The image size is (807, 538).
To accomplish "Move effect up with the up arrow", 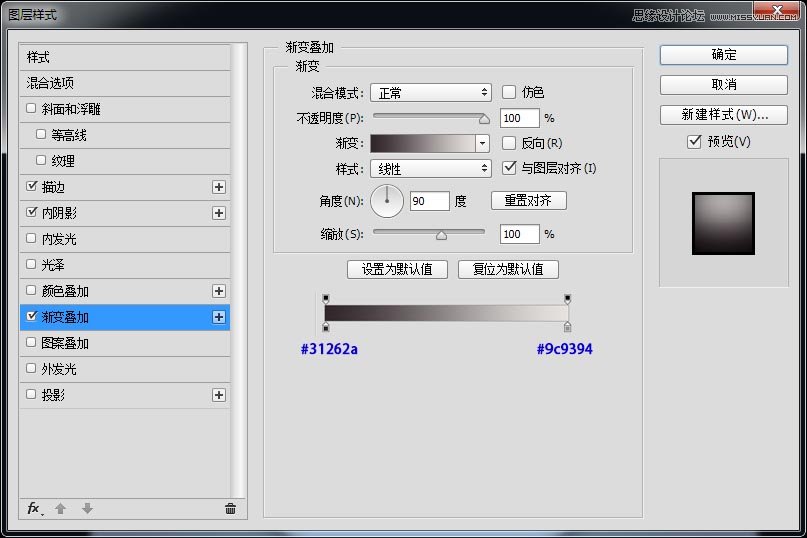I will (x=60, y=509).
